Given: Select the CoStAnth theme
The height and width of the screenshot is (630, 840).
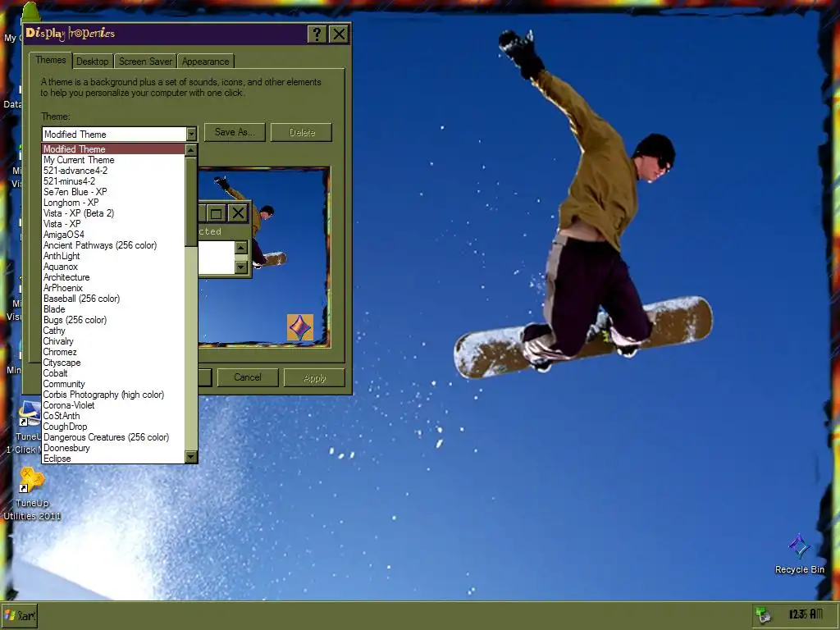Looking at the screenshot, I should point(113,416).
